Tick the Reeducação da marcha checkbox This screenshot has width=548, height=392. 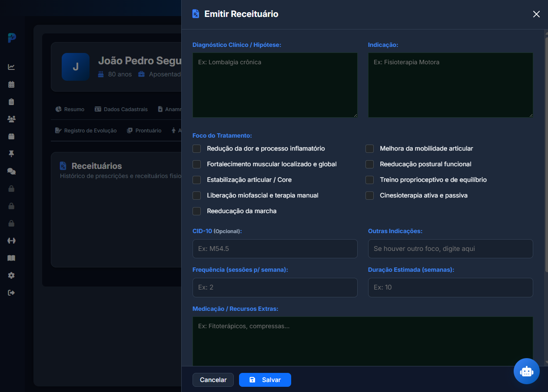196,211
